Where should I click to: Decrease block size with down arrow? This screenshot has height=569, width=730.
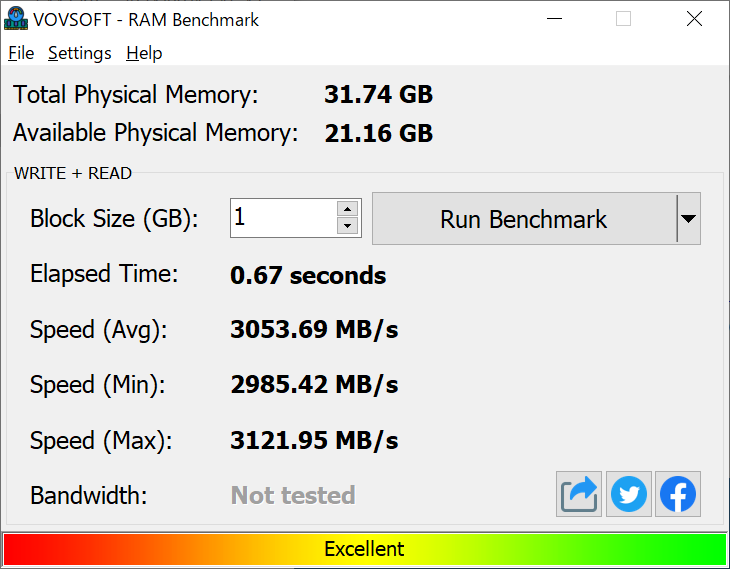pyautogui.click(x=347, y=226)
